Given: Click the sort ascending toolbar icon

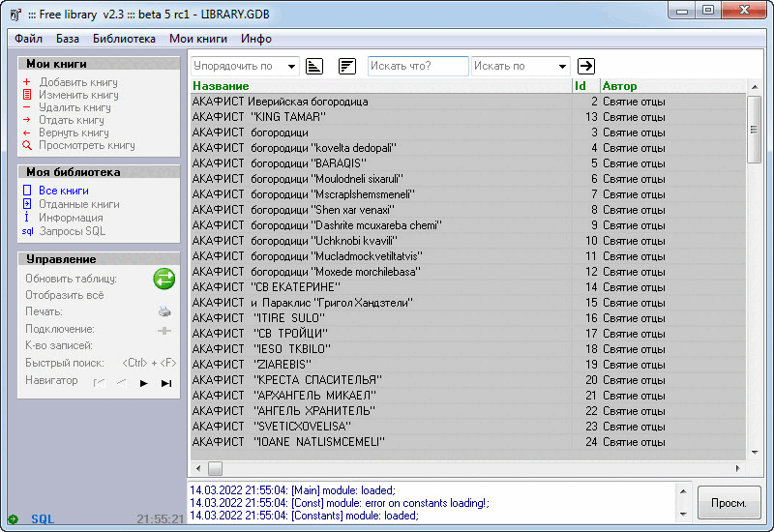Looking at the screenshot, I should [x=314, y=66].
